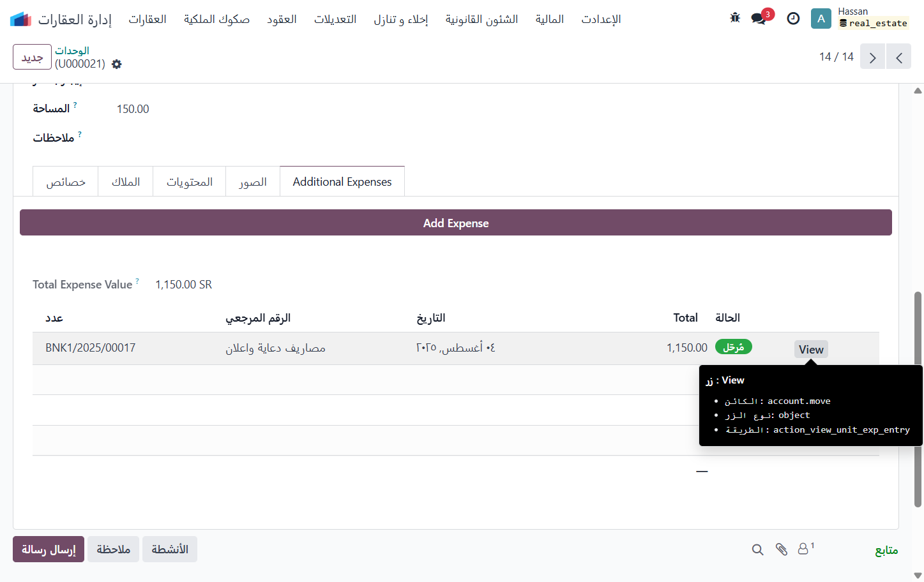Open the العقود menu
The height and width of the screenshot is (582, 924).
pyautogui.click(x=282, y=19)
